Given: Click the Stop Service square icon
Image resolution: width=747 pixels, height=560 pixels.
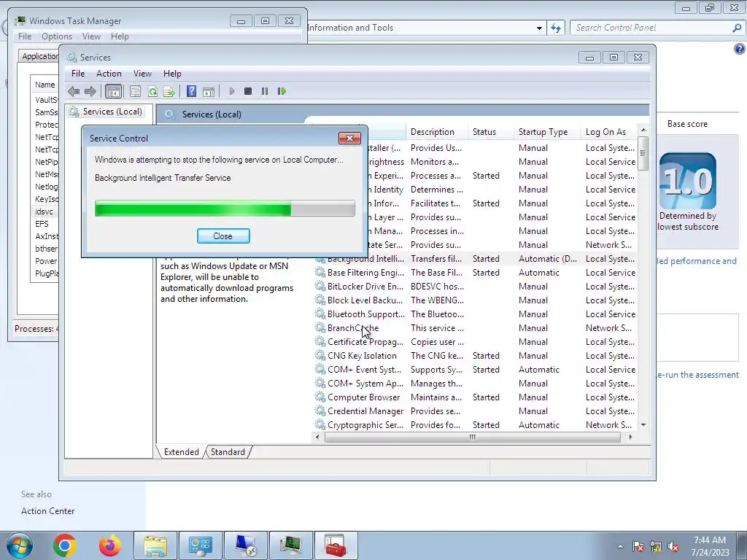Looking at the screenshot, I should click(x=248, y=91).
